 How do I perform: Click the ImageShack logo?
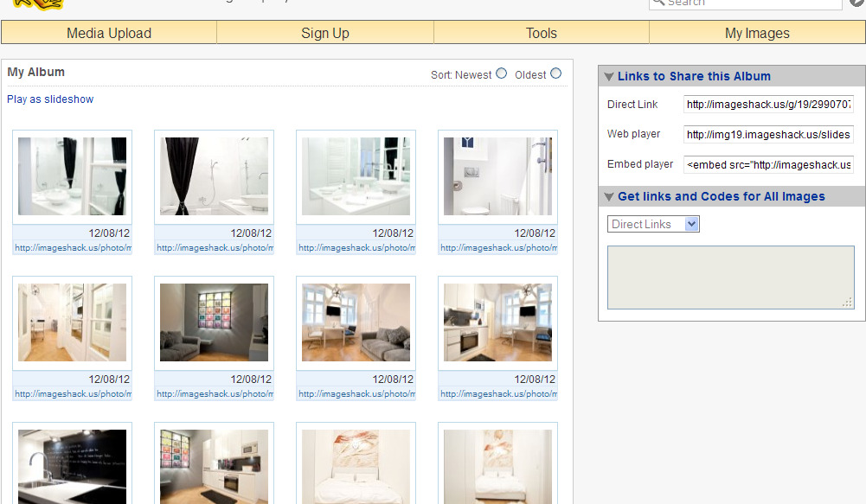pyautogui.click(x=39, y=4)
